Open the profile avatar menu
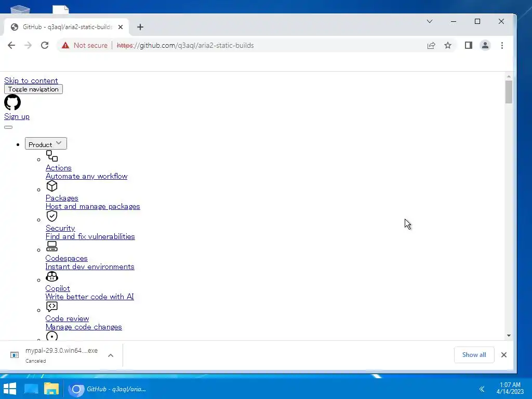The image size is (532, 399). (x=485, y=46)
